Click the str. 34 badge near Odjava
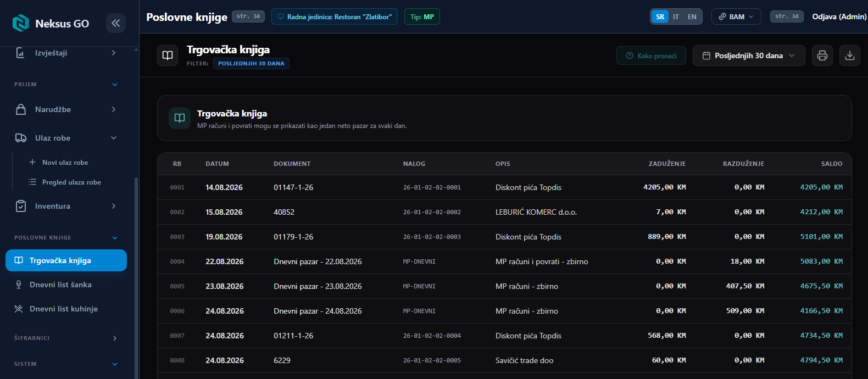 point(787,16)
